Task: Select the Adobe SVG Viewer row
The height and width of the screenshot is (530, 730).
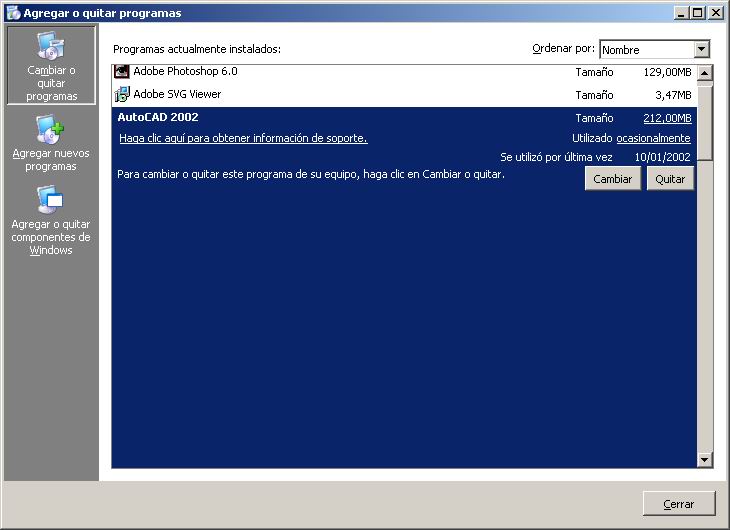Action: [404, 95]
